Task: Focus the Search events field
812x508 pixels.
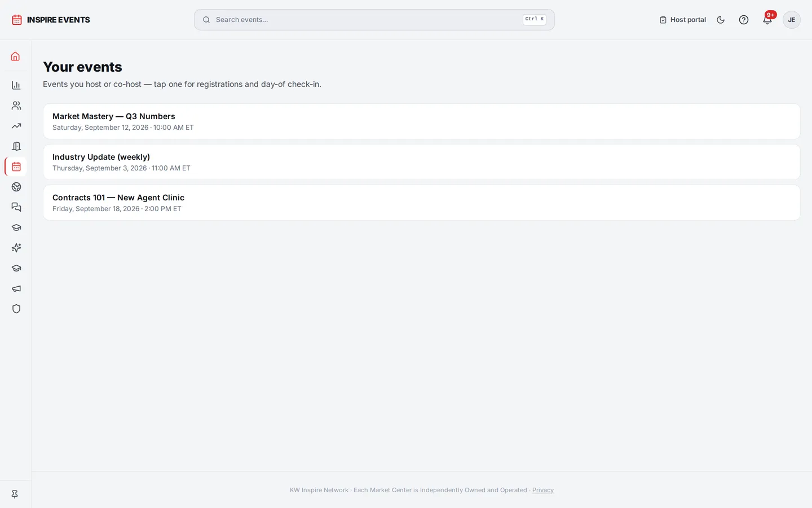Action: coord(374,20)
